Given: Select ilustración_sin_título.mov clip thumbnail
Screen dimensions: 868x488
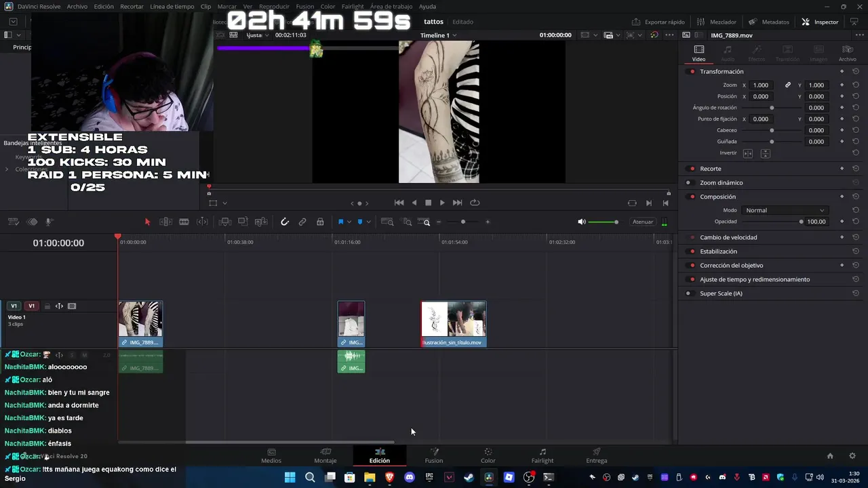Looking at the screenshot, I should click(454, 320).
